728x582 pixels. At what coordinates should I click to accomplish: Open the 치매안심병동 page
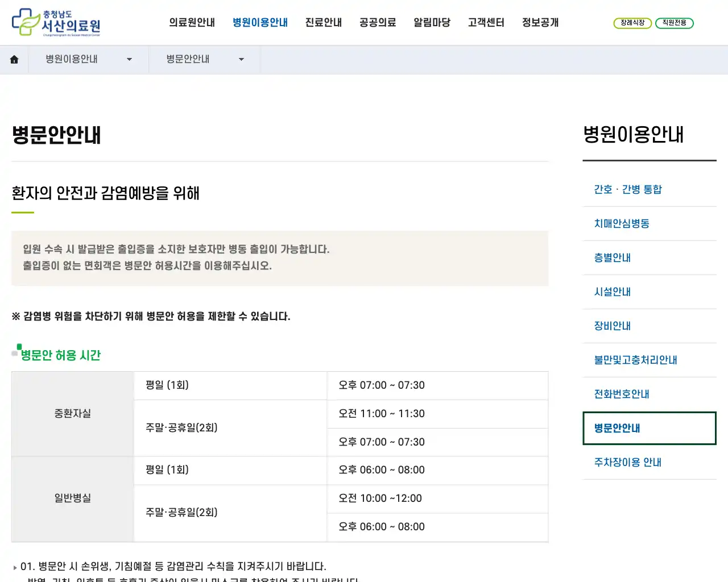[621, 223]
